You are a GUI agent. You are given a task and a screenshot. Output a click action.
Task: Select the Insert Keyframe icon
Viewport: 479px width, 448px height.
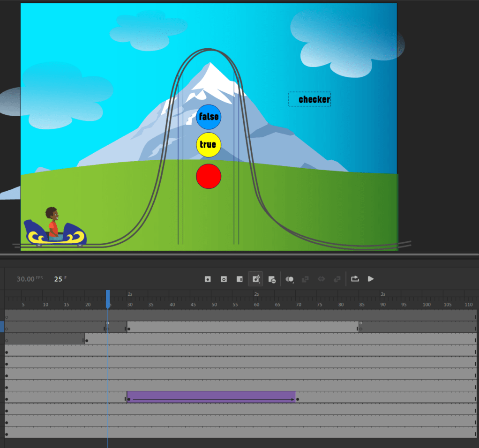(x=207, y=279)
